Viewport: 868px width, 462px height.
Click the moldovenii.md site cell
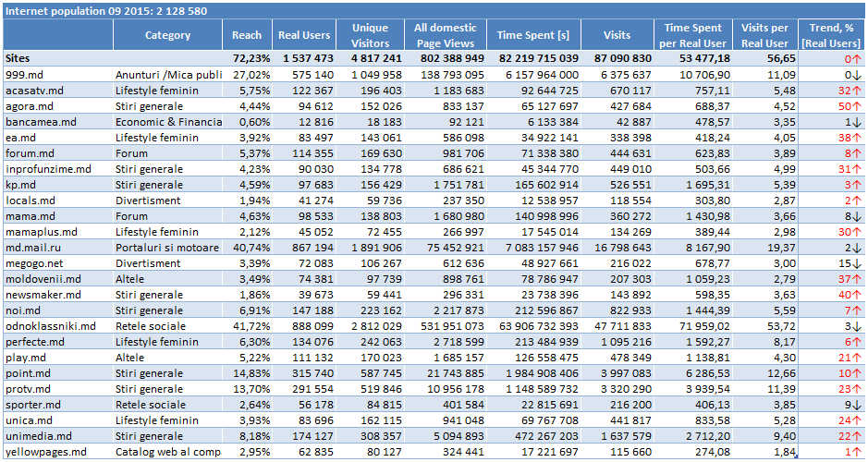[57, 279]
